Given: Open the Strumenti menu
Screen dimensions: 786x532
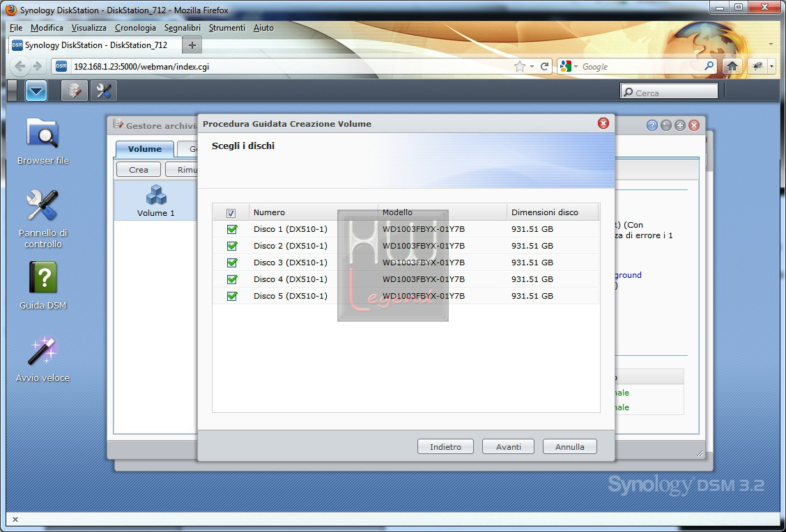Looking at the screenshot, I should click(x=226, y=28).
